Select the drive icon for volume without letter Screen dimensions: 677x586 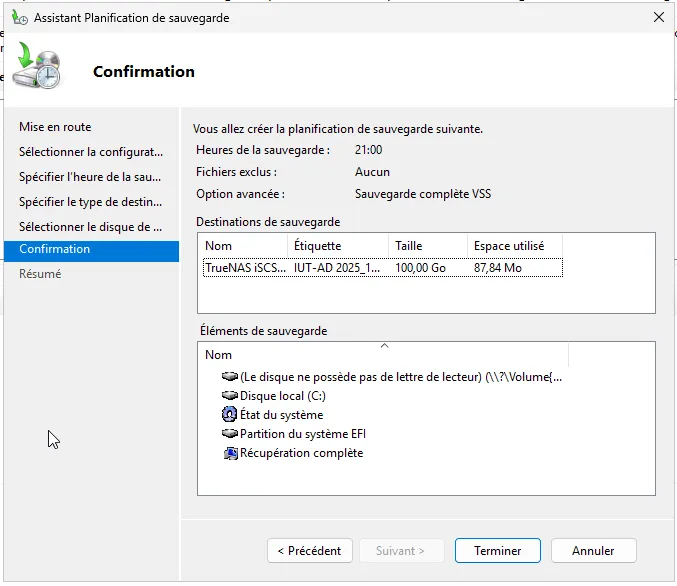tap(231, 377)
